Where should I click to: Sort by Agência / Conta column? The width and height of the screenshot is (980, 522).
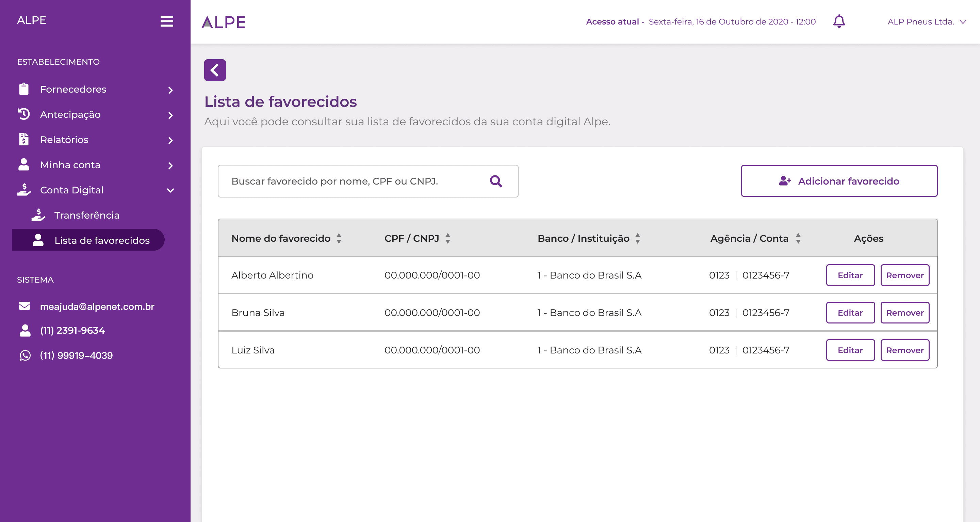(x=798, y=238)
